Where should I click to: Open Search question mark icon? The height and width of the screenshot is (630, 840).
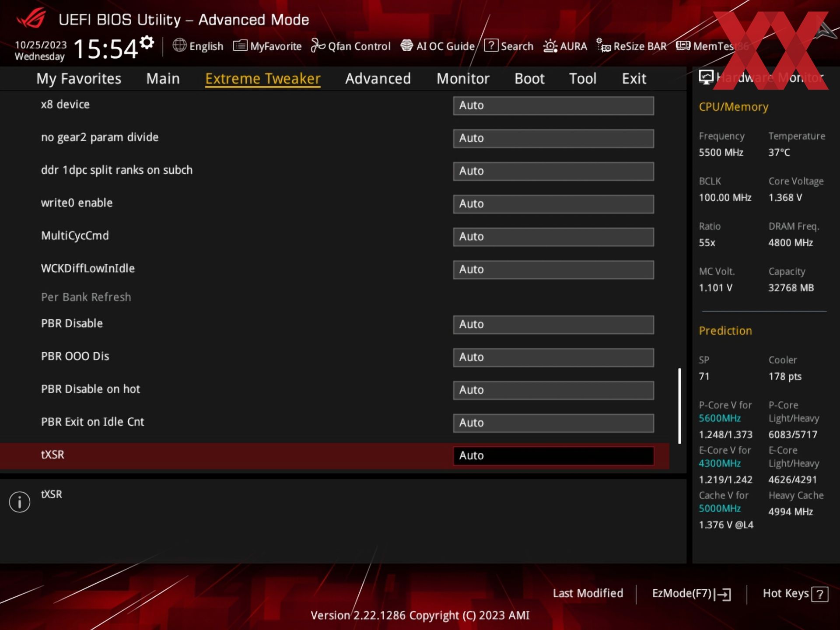coord(491,45)
